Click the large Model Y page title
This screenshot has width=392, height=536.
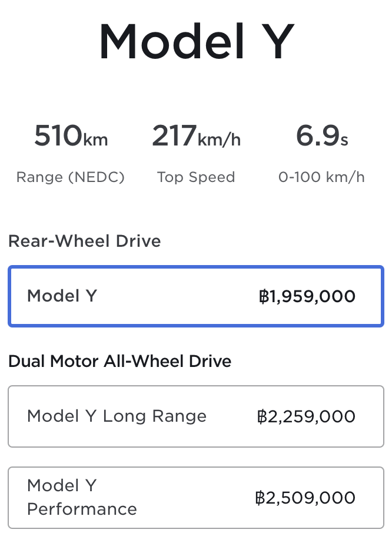[x=195, y=41]
